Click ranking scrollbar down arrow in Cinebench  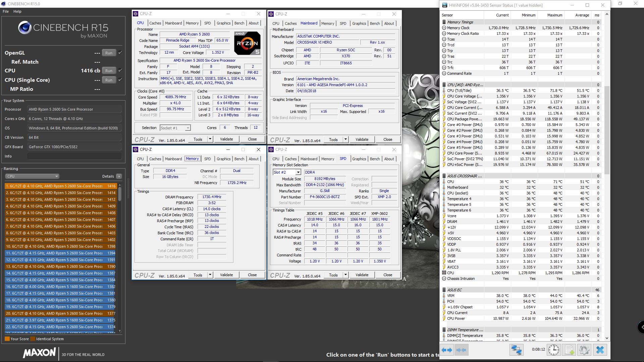(120, 331)
